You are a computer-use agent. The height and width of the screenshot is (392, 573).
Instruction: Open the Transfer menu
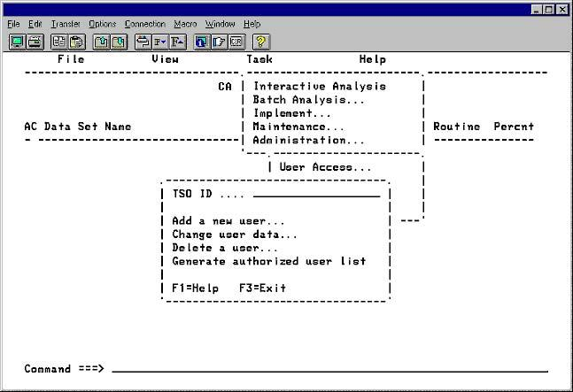point(66,24)
